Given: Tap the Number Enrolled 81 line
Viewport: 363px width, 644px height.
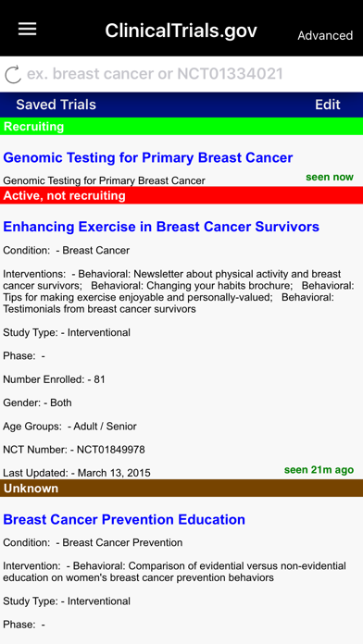Looking at the screenshot, I should pos(55,379).
